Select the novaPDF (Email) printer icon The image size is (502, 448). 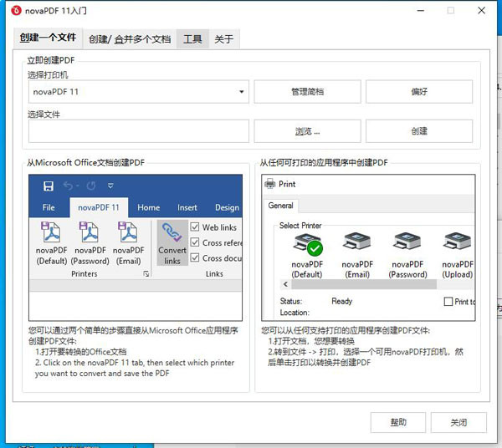pyautogui.click(x=357, y=246)
